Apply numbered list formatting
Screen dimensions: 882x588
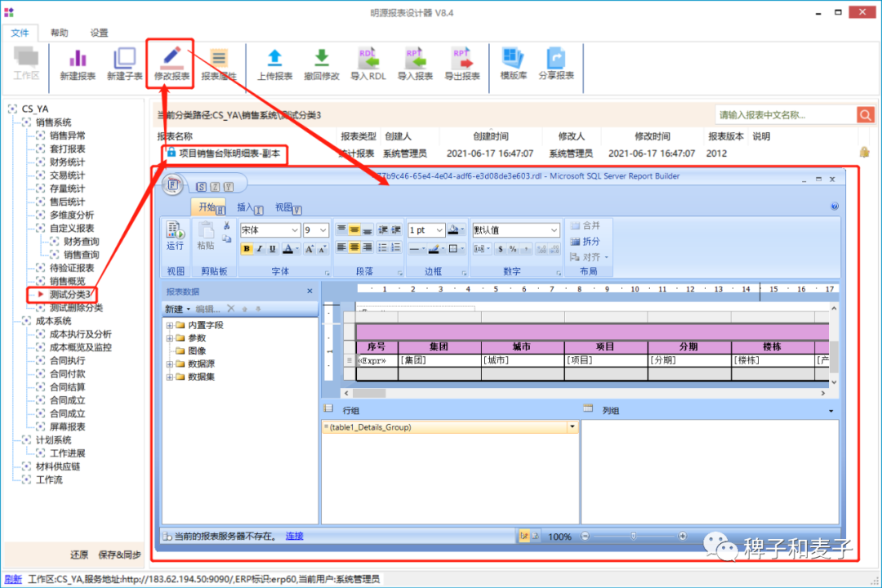pyautogui.click(x=396, y=247)
